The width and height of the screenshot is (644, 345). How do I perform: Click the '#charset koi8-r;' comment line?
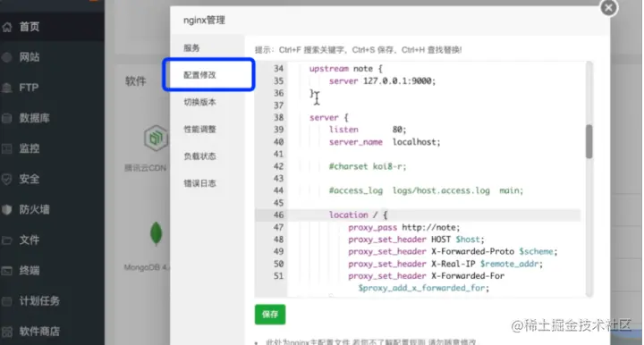click(368, 166)
